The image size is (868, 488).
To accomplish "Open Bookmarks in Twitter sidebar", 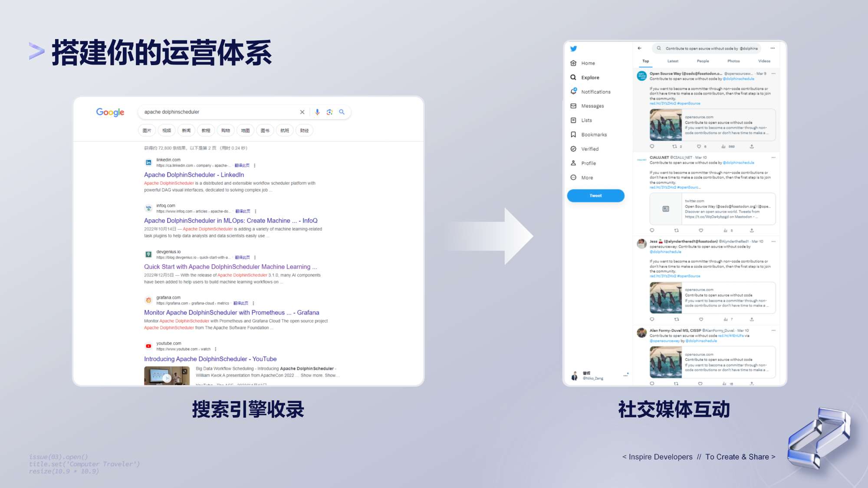I will click(x=589, y=135).
